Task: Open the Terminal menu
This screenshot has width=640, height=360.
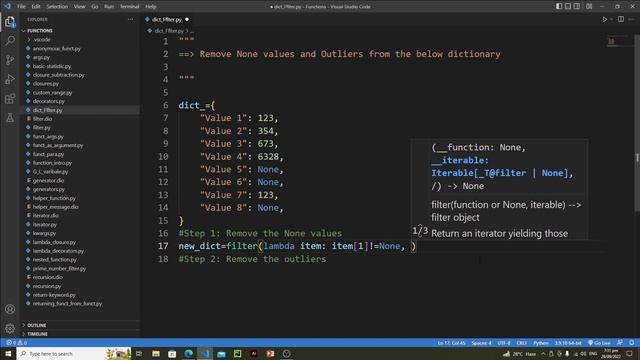Action: [x=129, y=7]
